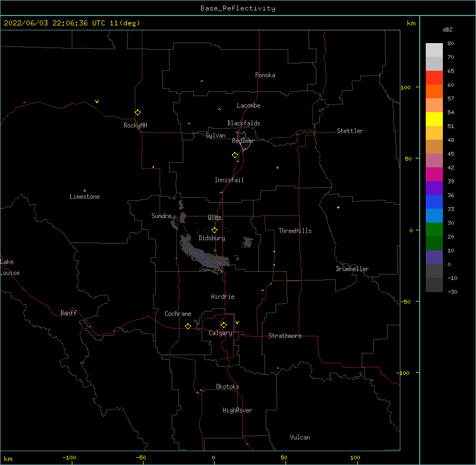Select the yellow diamond marker below Cochrane
This screenshot has width=476, height=465.
point(188,326)
